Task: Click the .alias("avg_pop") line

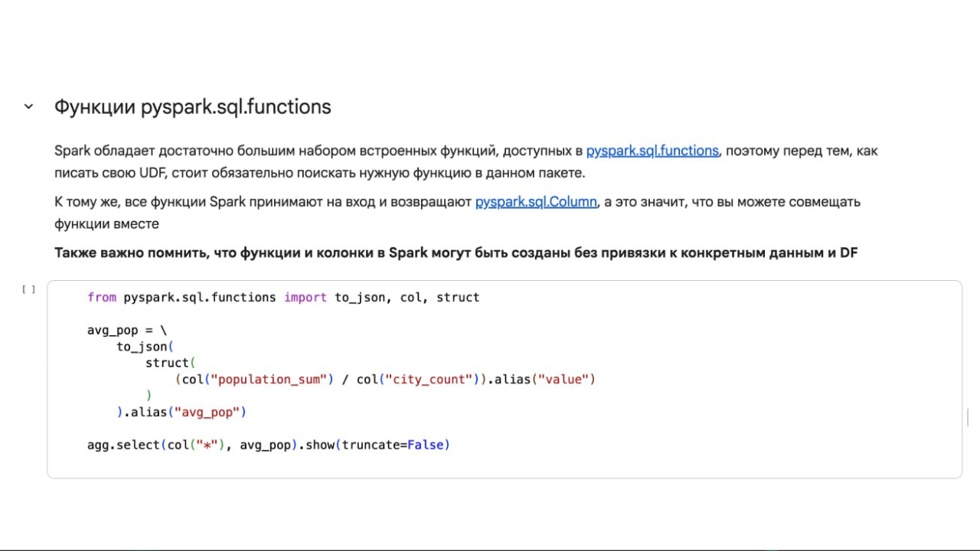Action: (x=181, y=412)
